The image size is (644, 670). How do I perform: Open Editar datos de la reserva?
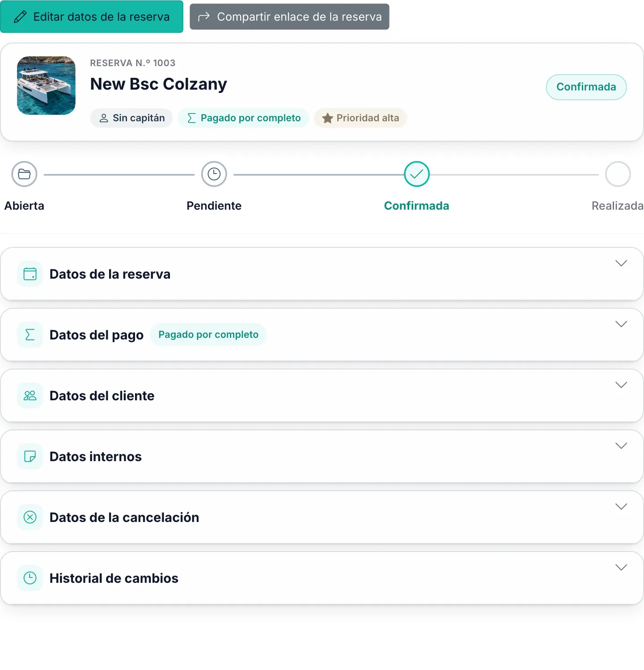pos(92,17)
